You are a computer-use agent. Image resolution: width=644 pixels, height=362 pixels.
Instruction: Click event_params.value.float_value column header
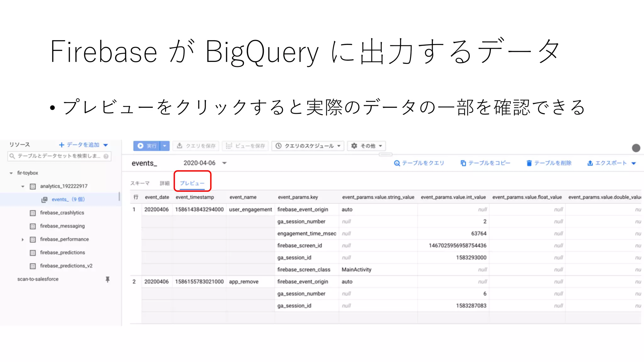[x=527, y=197]
